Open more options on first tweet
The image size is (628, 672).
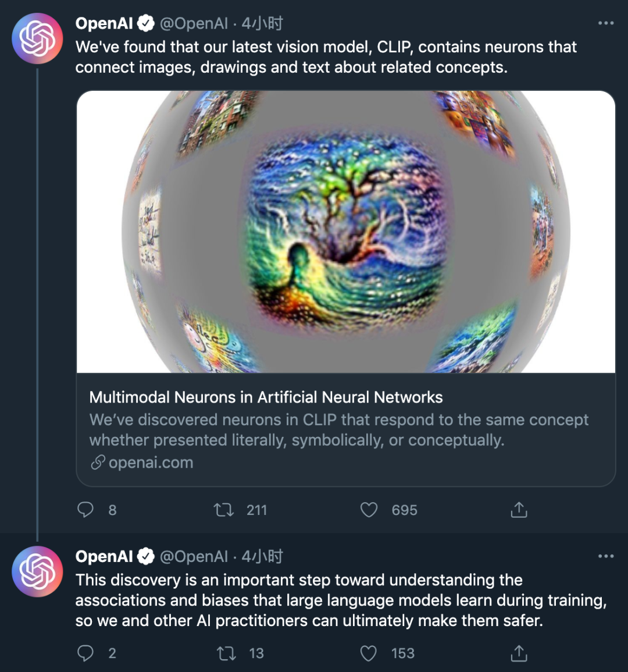(606, 23)
